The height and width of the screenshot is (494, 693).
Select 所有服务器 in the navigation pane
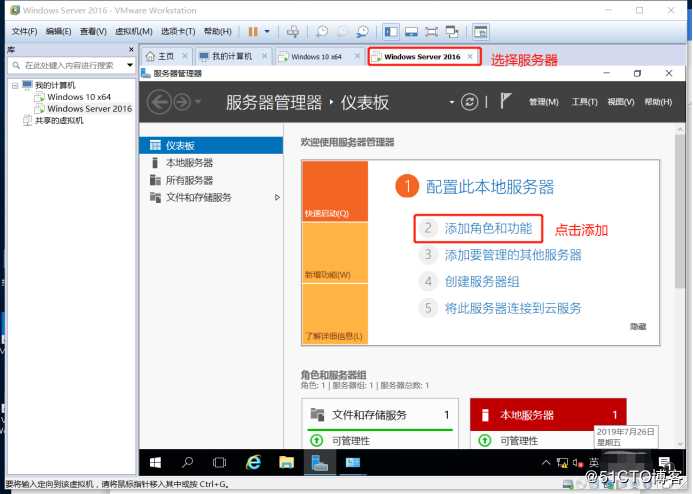pos(211,180)
